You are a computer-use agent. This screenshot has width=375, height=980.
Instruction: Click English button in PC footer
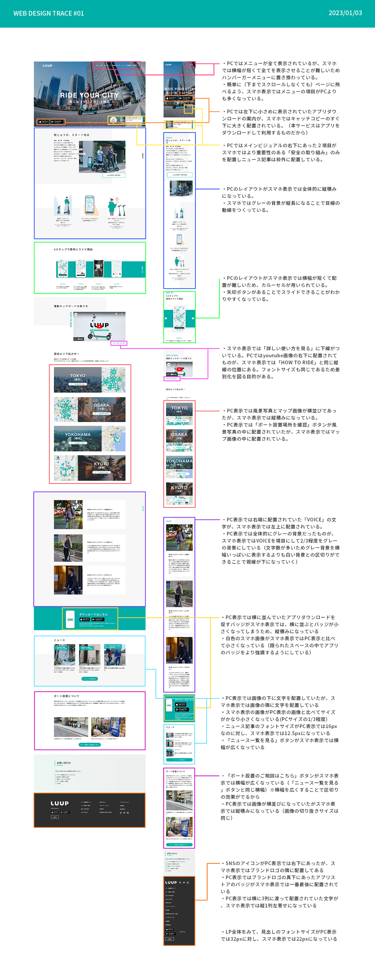(x=55, y=817)
